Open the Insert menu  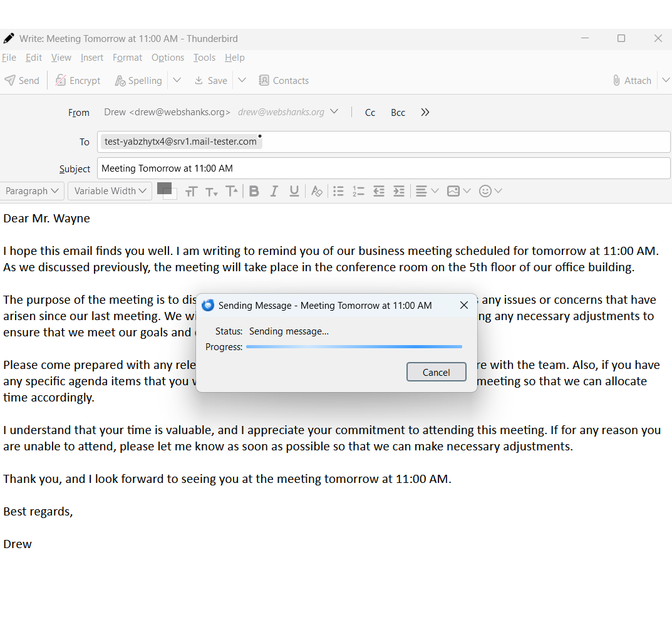click(x=91, y=58)
